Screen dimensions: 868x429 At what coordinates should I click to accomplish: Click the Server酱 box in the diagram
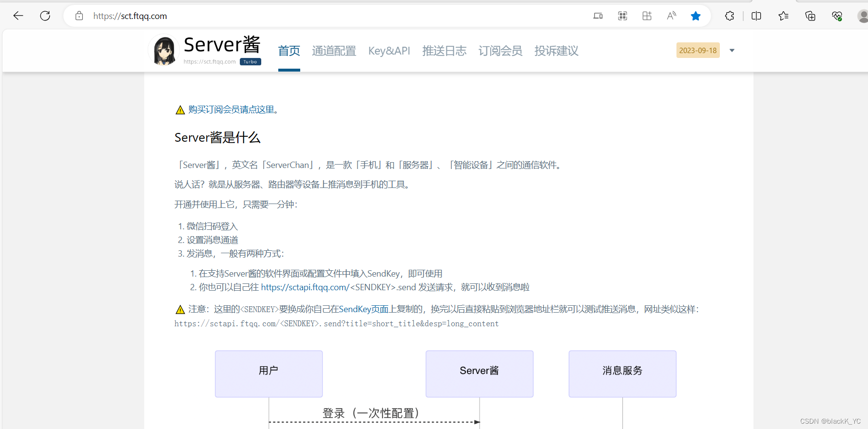click(x=480, y=374)
